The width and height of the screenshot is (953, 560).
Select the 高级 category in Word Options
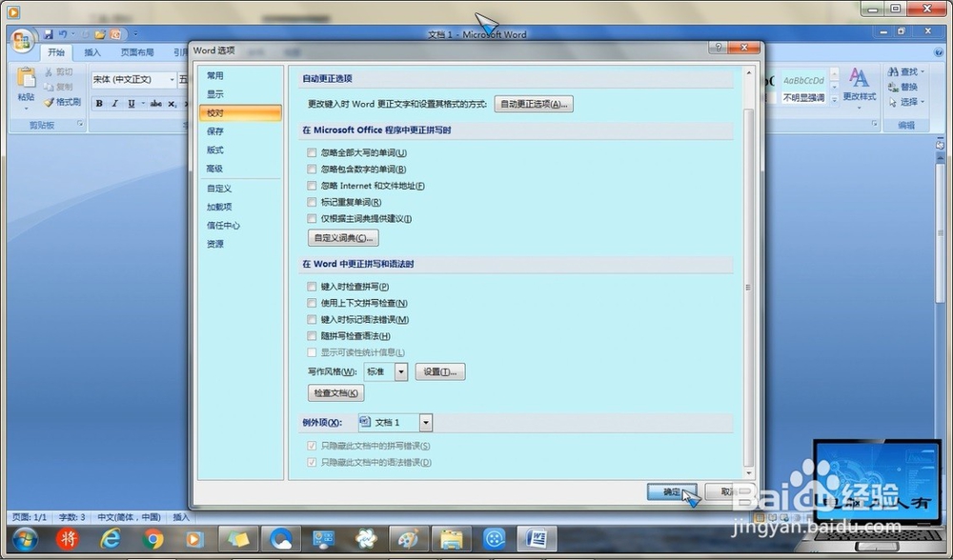(240, 169)
